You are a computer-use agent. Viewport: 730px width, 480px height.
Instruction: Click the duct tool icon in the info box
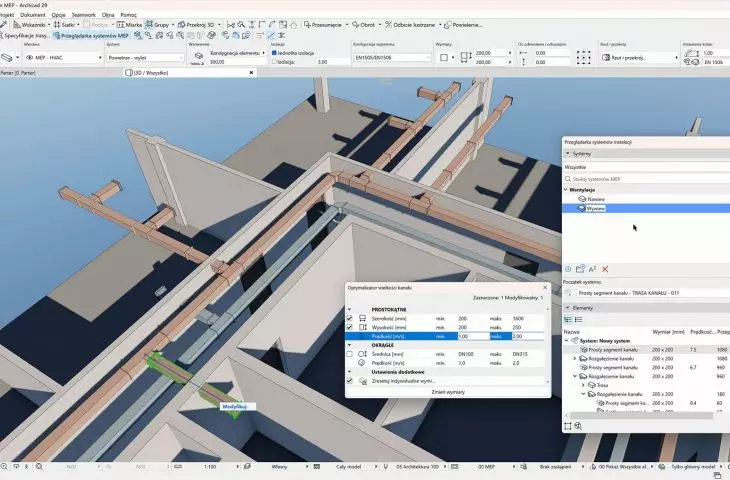point(7,58)
